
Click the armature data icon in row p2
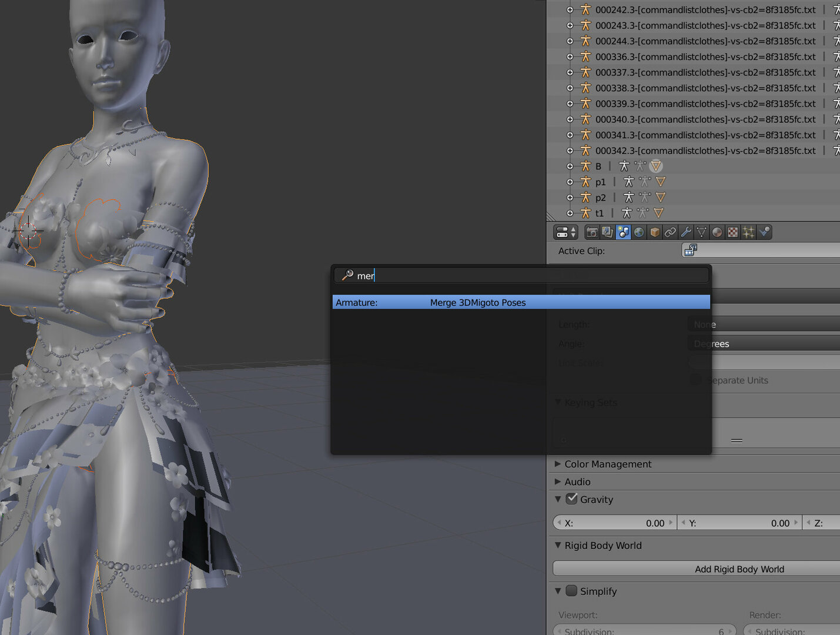628,198
